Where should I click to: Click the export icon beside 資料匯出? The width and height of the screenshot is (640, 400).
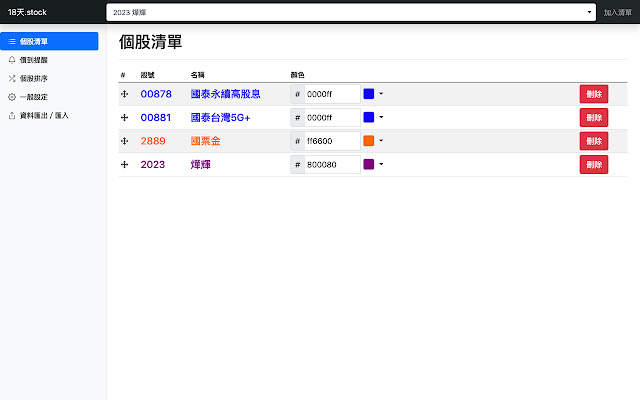click(12, 116)
